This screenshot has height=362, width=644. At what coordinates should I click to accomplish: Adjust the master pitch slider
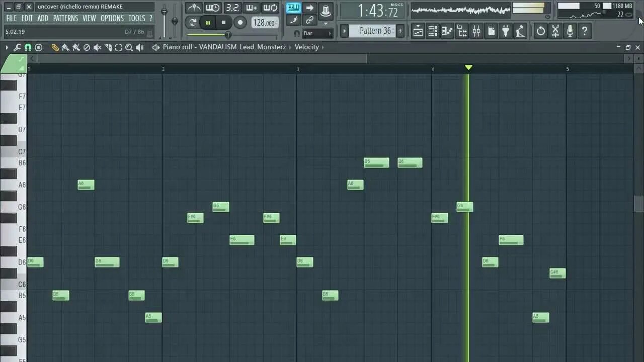click(x=175, y=20)
